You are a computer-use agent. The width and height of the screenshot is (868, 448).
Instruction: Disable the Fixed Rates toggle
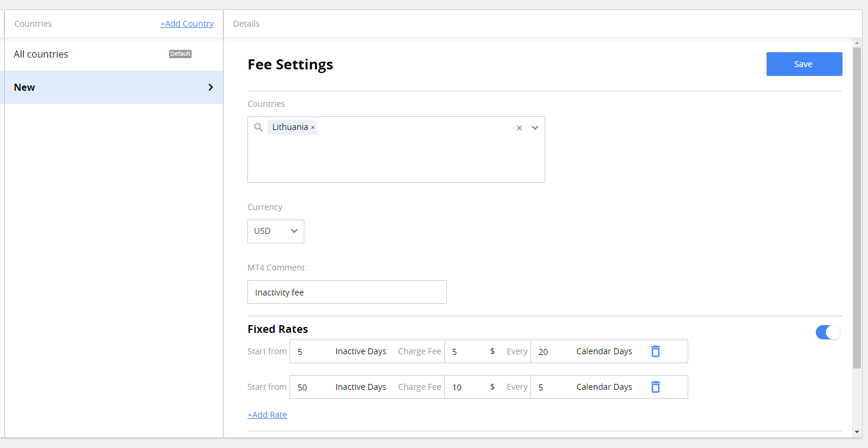pyautogui.click(x=827, y=332)
